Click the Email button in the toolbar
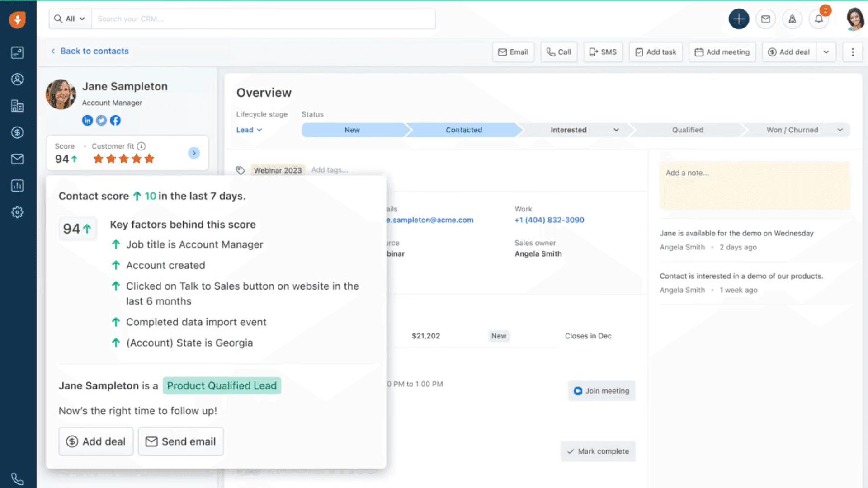Screen dimensions: 868x488 513,52
